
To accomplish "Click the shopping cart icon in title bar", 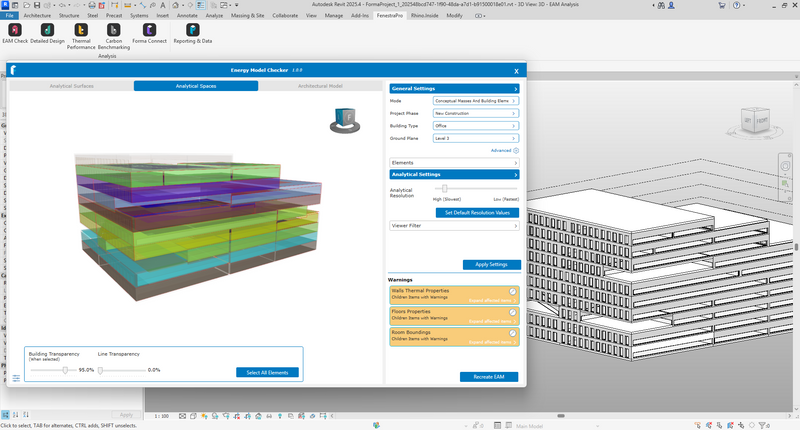I will (722, 5).
